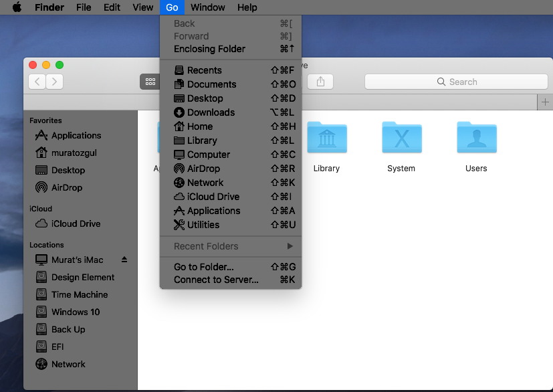The width and height of the screenshot is (553, 392).
Task: Open the Window menu
Action: coord(208,7)
